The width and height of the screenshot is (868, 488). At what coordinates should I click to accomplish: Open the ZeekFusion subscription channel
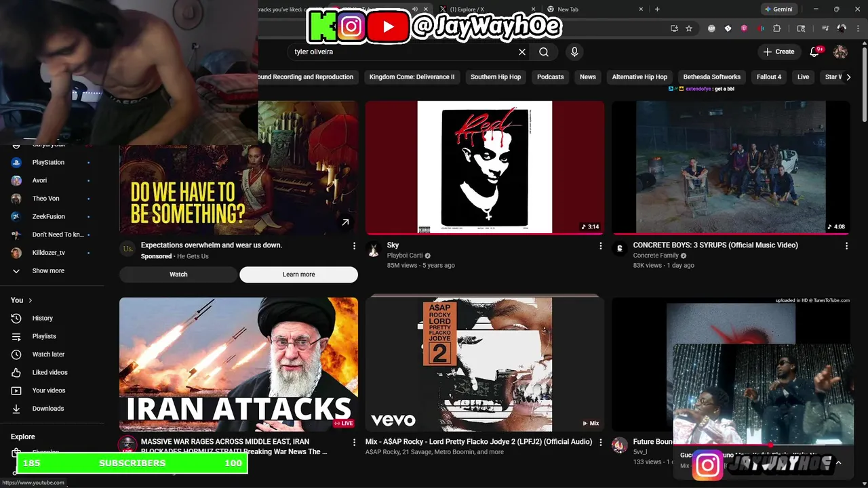pos(52,217)
